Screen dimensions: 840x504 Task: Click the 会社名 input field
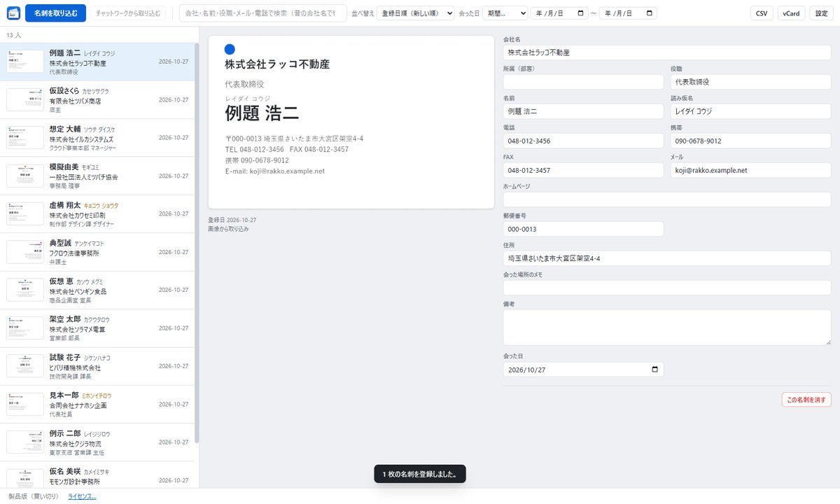tap(667, 52)
